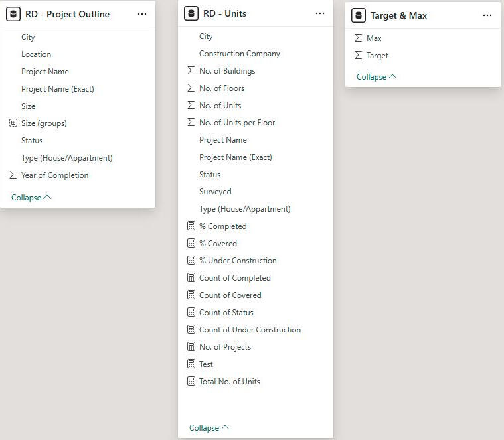This screenshot has height=440, width=504.
Task: Click the RD - Units table icon
Action: [x=191, y=13]
